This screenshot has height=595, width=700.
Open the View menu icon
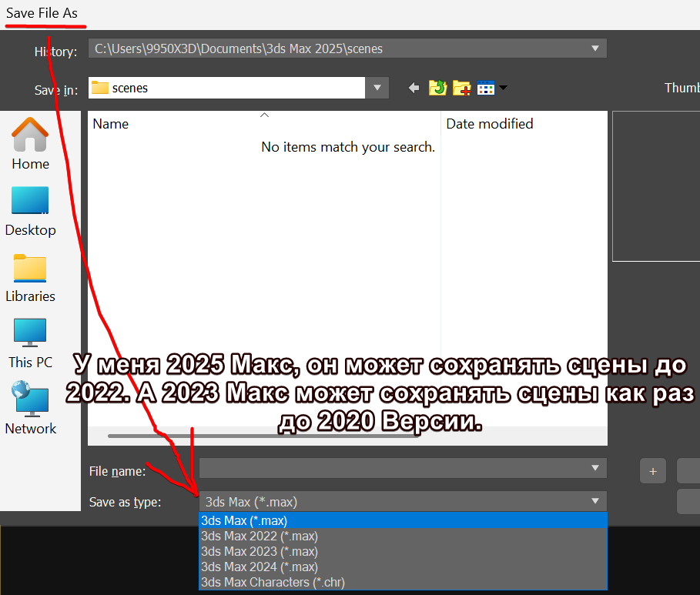486,88
